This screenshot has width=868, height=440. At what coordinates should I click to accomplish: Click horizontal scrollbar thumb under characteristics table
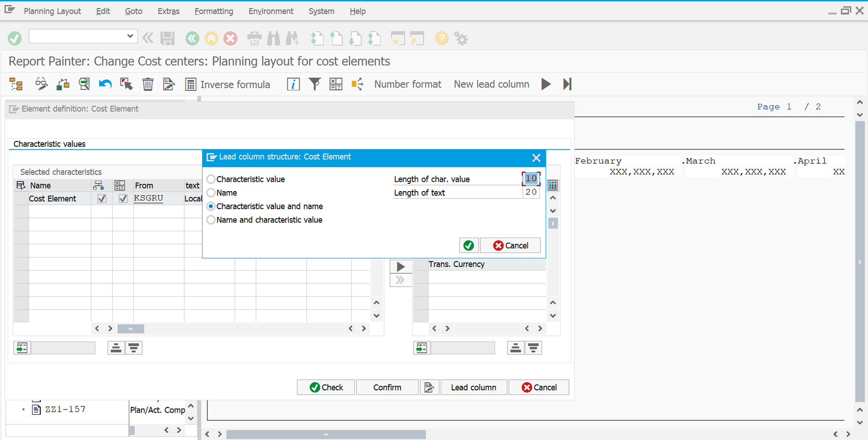[x=131, y=328]
